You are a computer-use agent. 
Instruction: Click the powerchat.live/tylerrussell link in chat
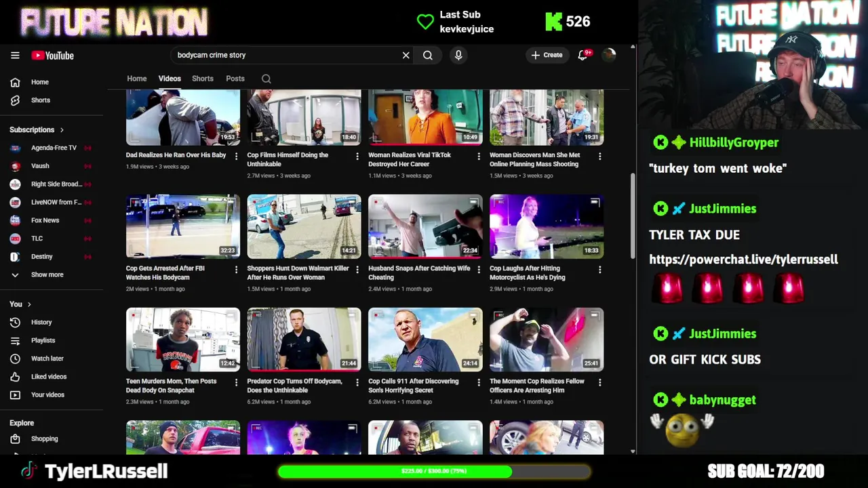743,260
